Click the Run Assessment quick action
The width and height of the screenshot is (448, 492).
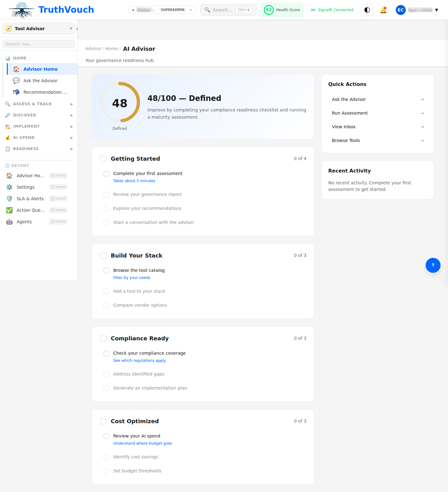pos(378,113)
